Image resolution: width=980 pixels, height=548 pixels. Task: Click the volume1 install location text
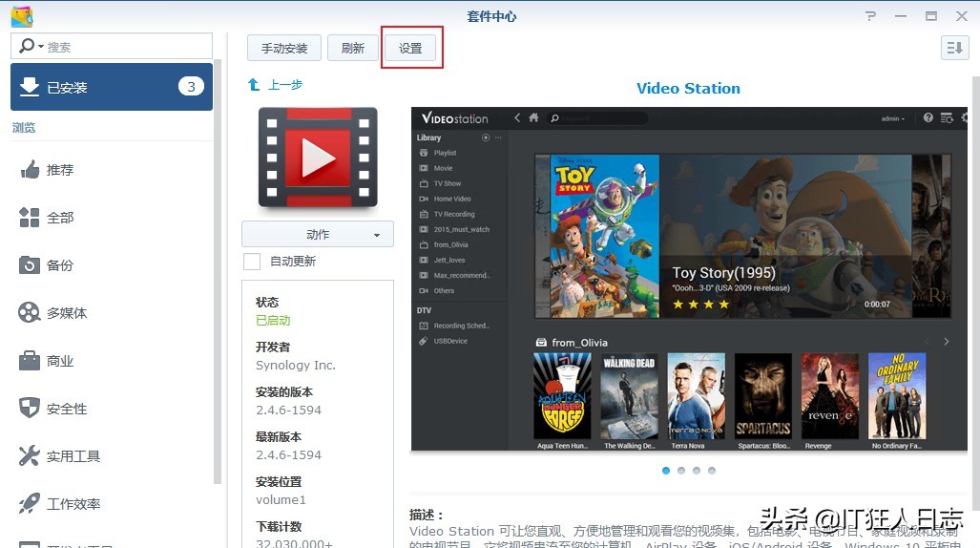coord(281,500)
